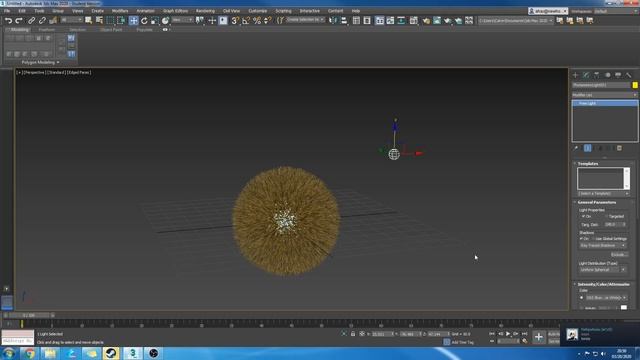Click Select and Manipulate icon
This screenshot has width=640, height=360.
click(x=212, y=20)
